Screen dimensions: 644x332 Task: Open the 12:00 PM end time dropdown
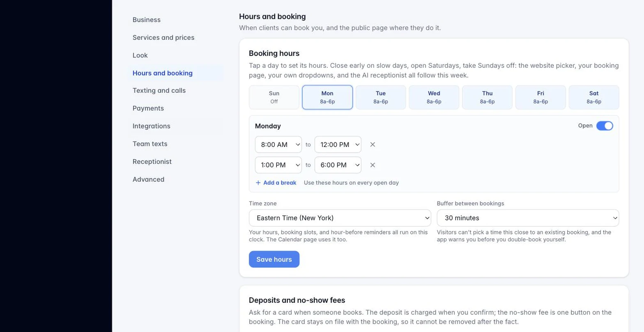338,144
